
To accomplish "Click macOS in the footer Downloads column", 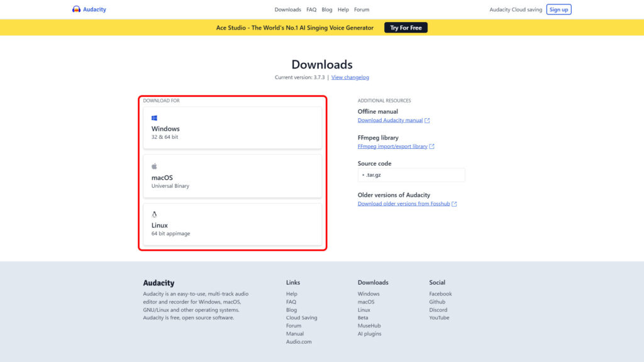I will click(366, 302).
